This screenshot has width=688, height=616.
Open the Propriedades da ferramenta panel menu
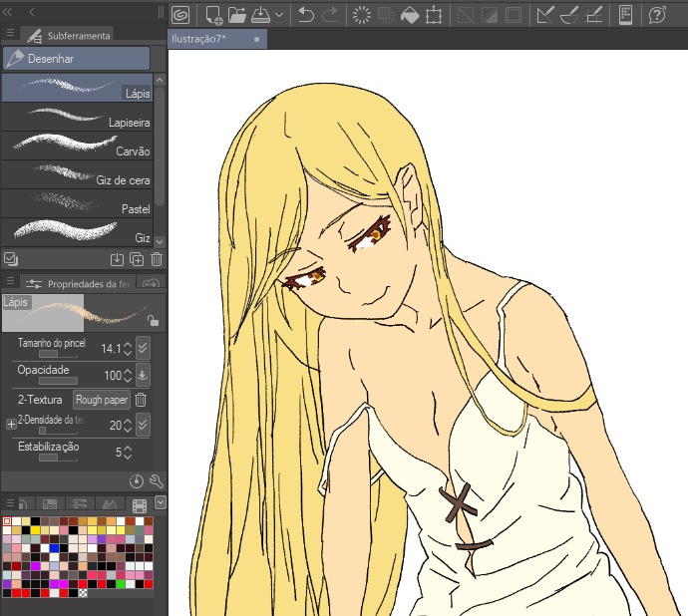(x=11, y=280)
